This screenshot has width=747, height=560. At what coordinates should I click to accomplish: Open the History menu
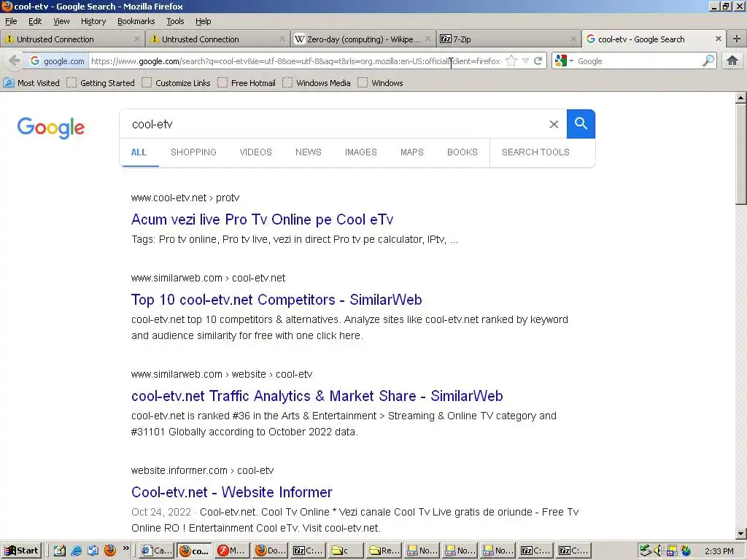(x=93, y=21)
